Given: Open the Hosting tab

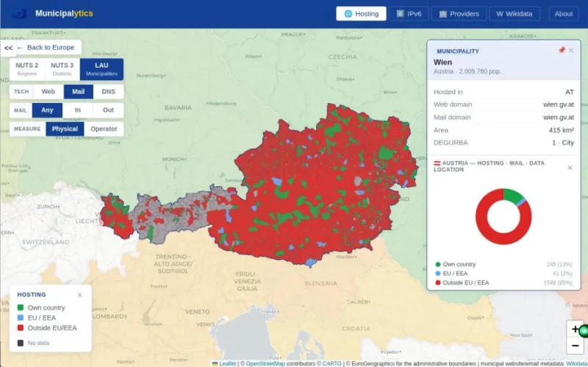Looking at the screenshot, I should tap(361, 13).
